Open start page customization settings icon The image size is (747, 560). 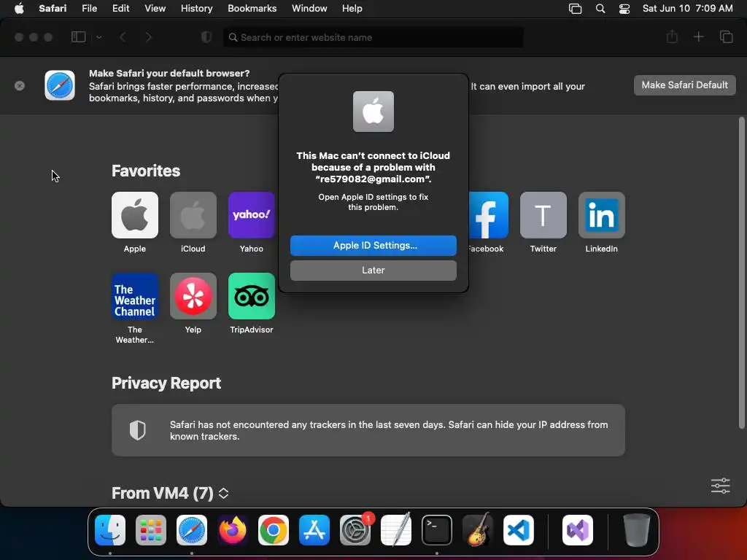coord(720,486)
